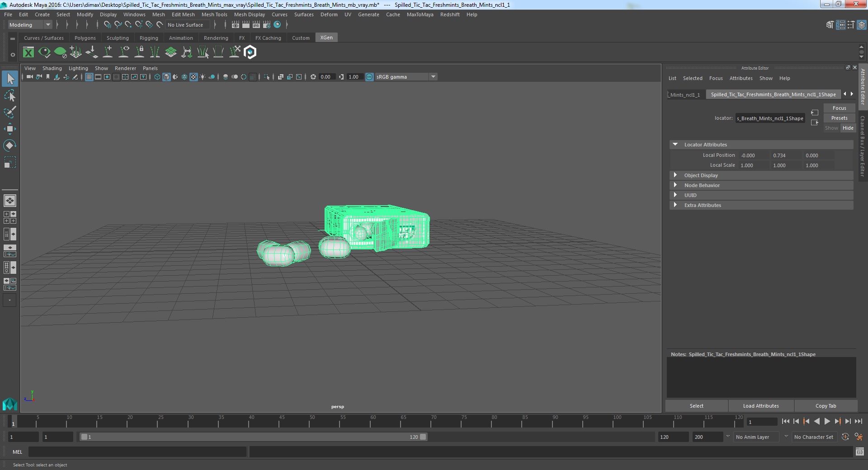Image resolution: width=868 pixels, height=470 pixels.
Task: Activate the Scale tool in the toolbox
Action: pyautogui.click(x=10, y=162)
